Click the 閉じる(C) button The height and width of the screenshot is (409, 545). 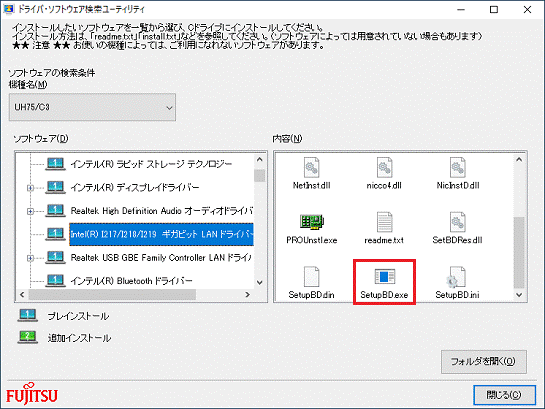pos(504,395)
